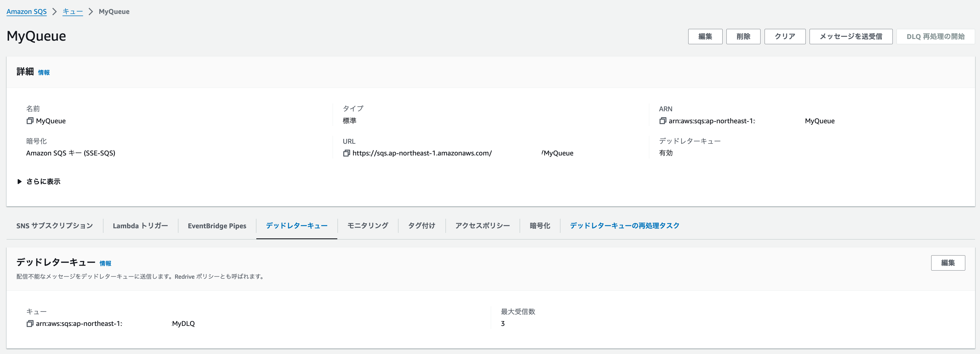Open the 情報 link next to 詳細
Screen dimensions: 980x354
pos(44,72)
